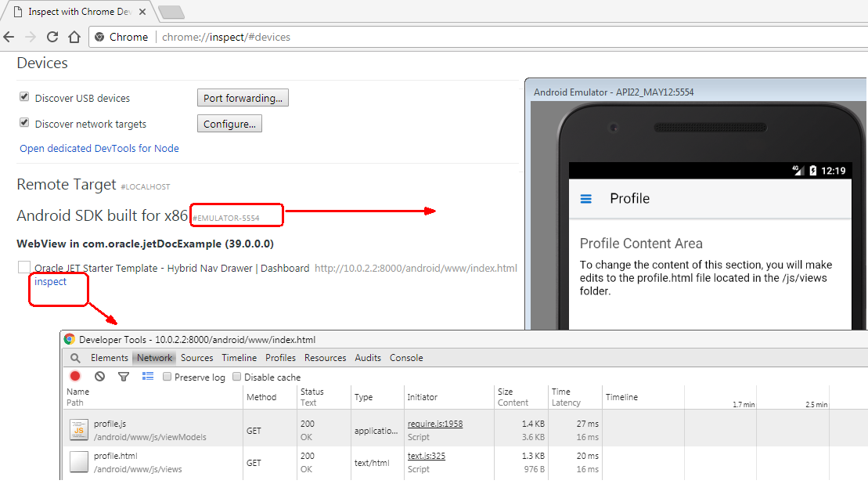The height and width of the screenshot is (484, 868).
Task: Click the profile.js file icon
Action: (78, 430)
